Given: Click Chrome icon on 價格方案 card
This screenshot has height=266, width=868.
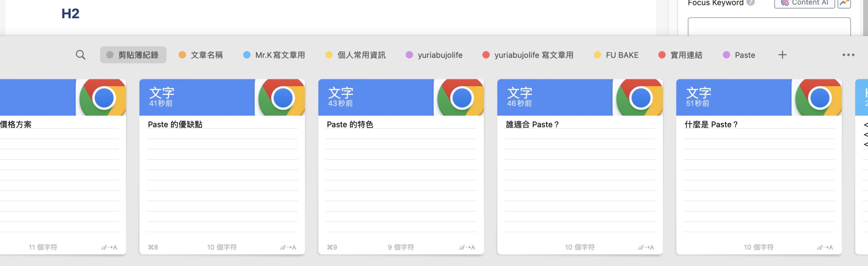Looking at the screenshot, I should 103,98.
